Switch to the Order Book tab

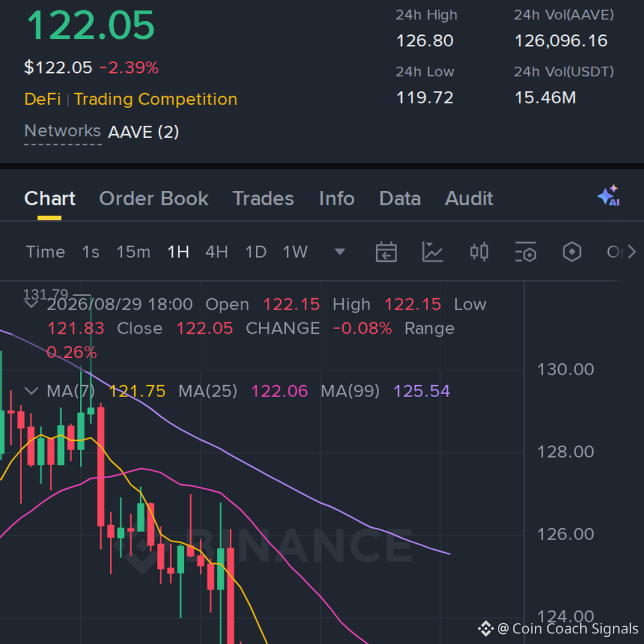[x=154, y=199]
